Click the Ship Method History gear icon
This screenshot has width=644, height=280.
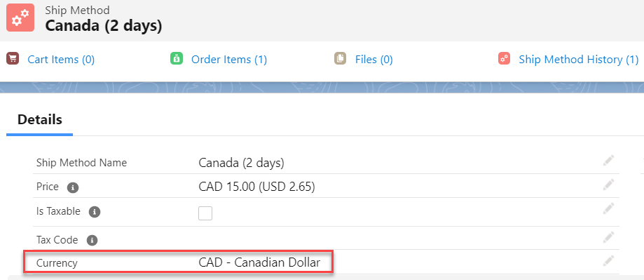[x=504, y=59]
